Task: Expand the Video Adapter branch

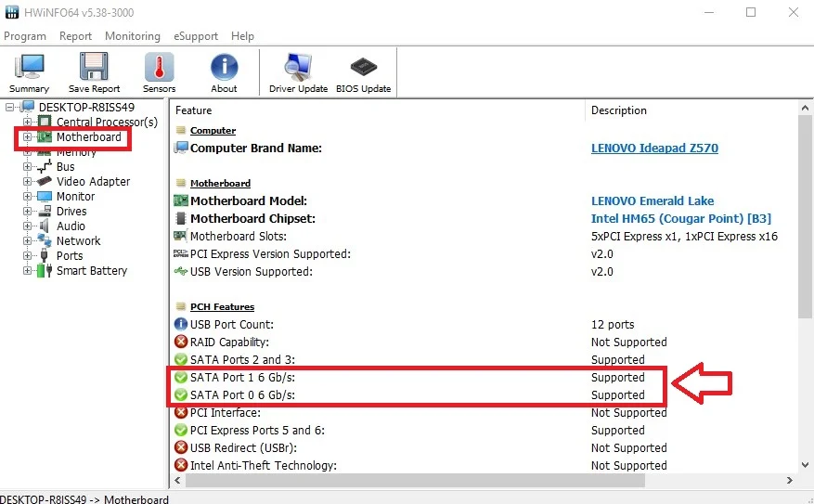Action: 27,182
